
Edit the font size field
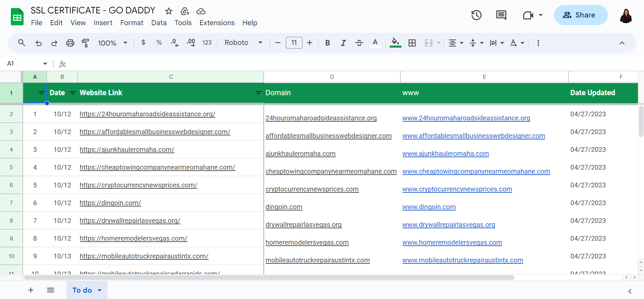pyautogui.click(x=294, y=43)
